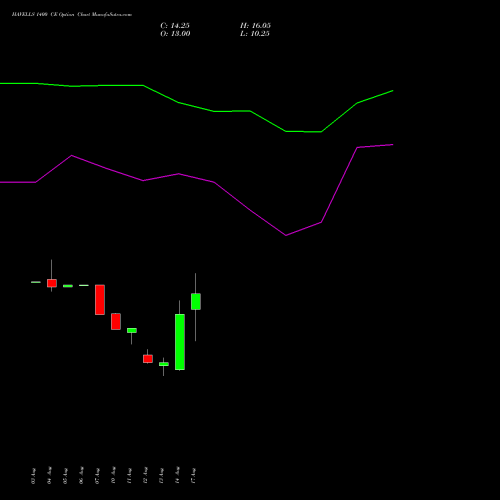The width and height of the screenshot is (500, 500).
Task: Select the last green candle above 17 Aug
Action: pos(196,302)
